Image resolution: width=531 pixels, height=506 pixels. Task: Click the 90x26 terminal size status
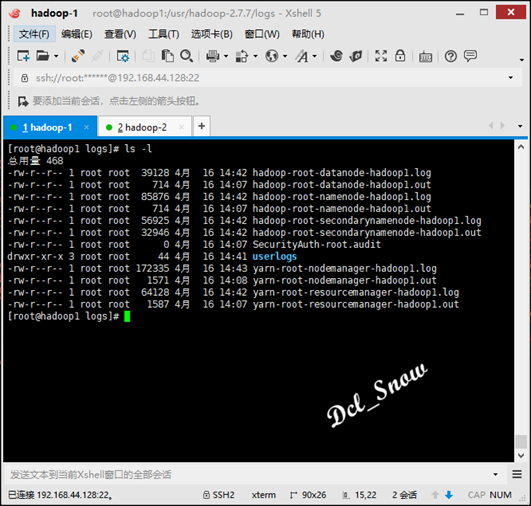coord(308,495)
